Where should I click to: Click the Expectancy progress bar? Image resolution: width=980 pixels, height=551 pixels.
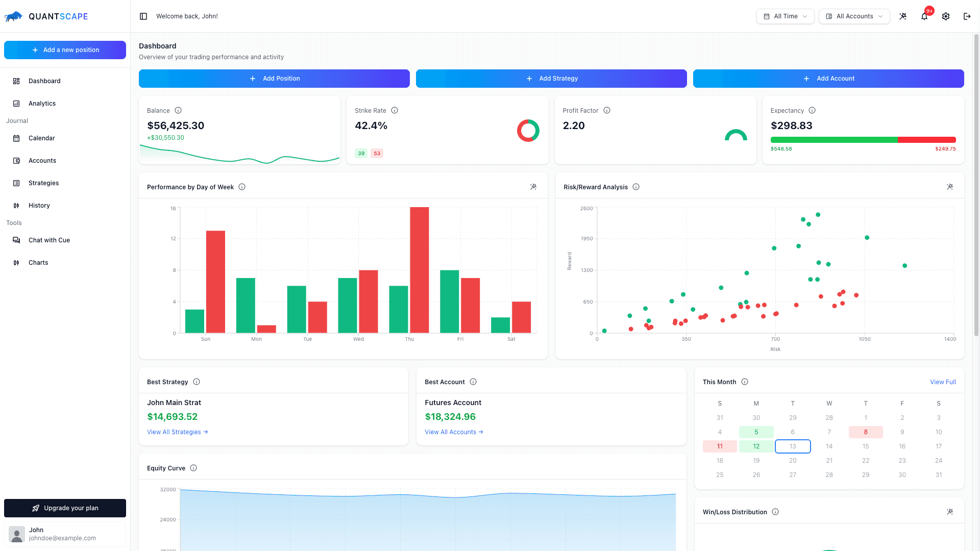(x=864, y=139)
